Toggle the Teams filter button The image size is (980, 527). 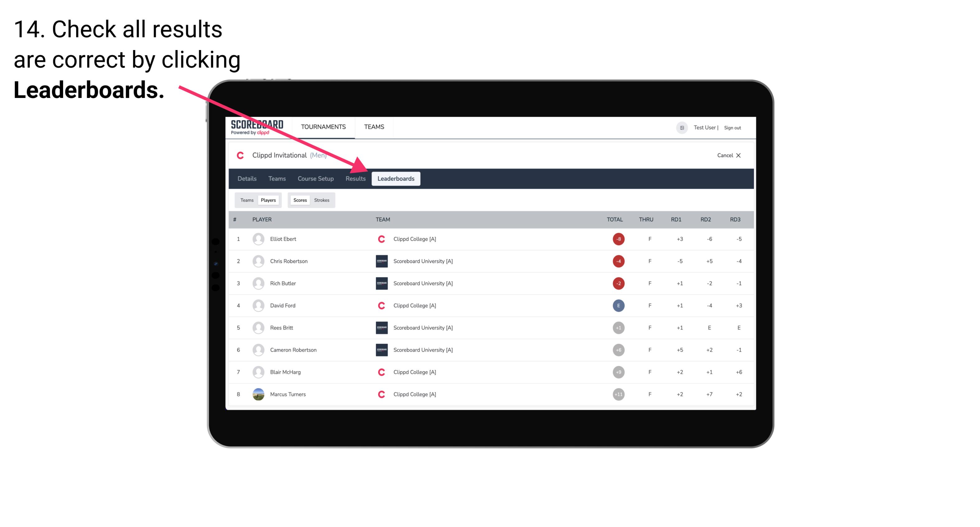pos(245,200)
